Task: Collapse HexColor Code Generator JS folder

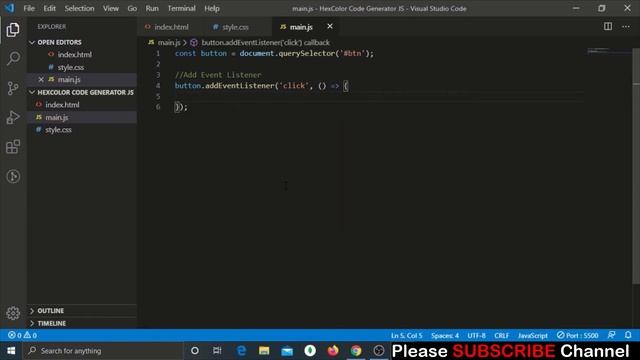Action: pos(82,93)
